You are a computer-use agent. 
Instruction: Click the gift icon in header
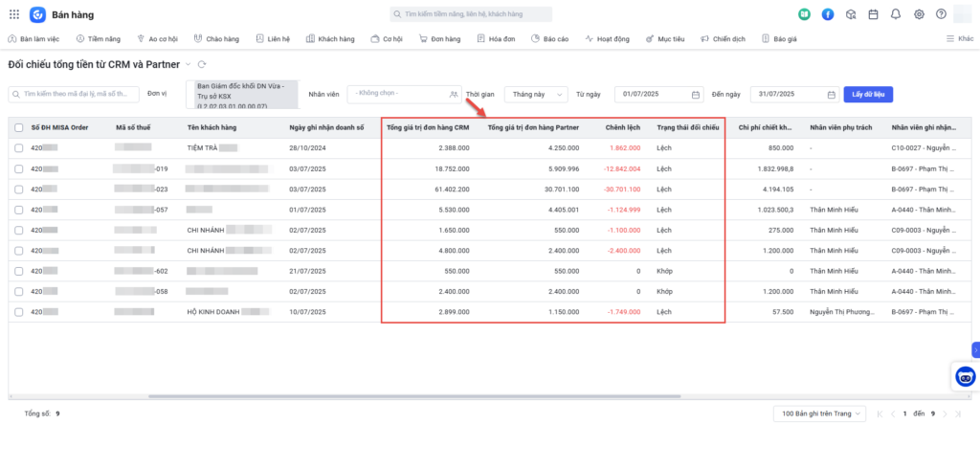pyautogui.click(x=851, y=14)
